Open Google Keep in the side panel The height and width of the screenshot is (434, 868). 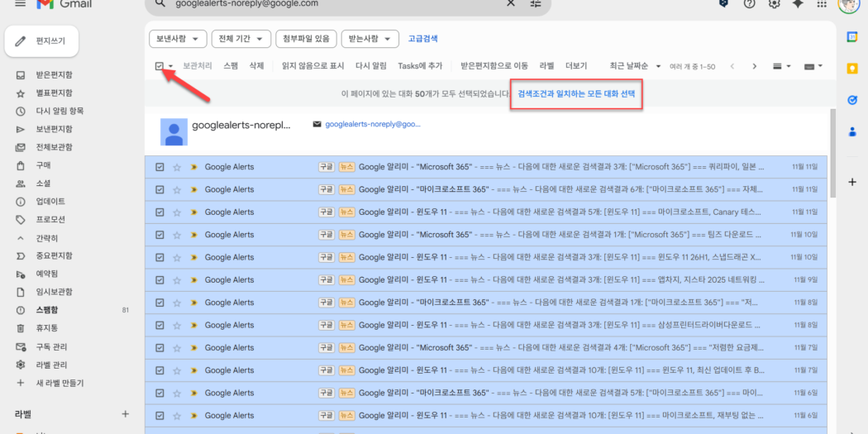(852, 69)
